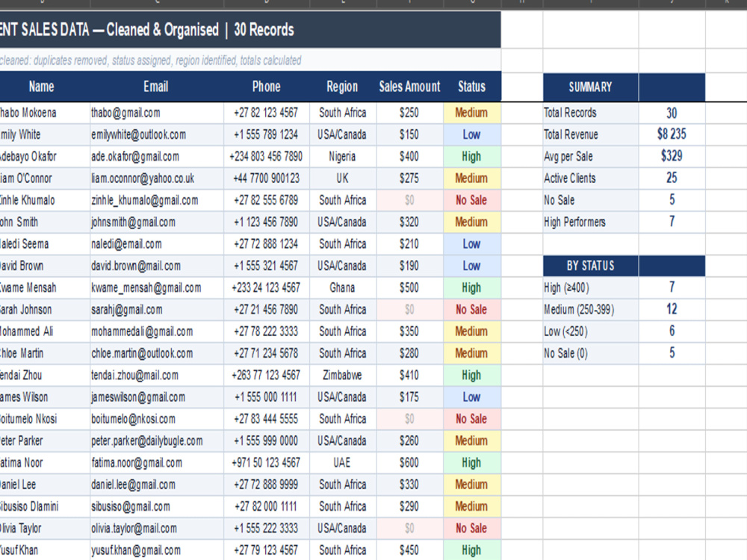The height and width of the screenshot is (560, 747).
Task: Select the Email column header
Action: [156, 87]
